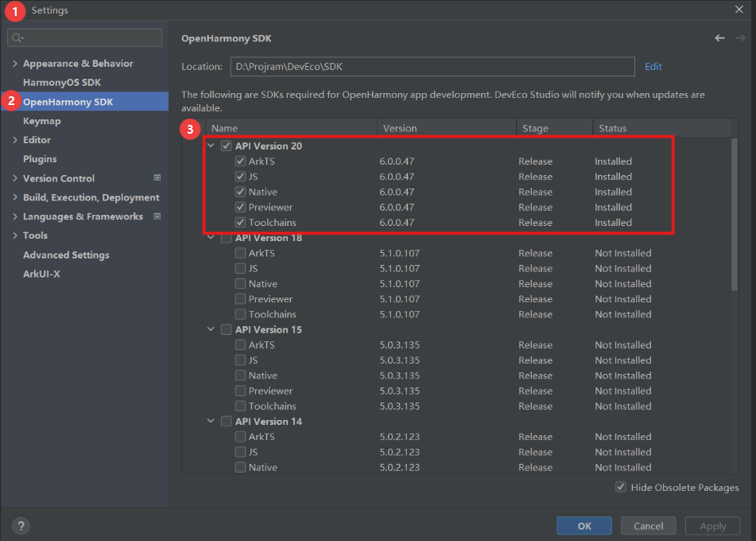Check the API Version 15 checkbox

(x=226, y=329)
